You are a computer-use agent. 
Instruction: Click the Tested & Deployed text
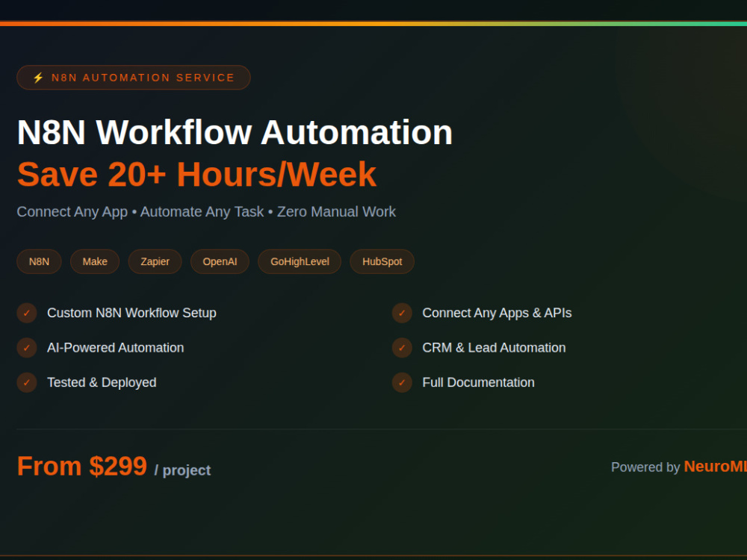(102, 382)
